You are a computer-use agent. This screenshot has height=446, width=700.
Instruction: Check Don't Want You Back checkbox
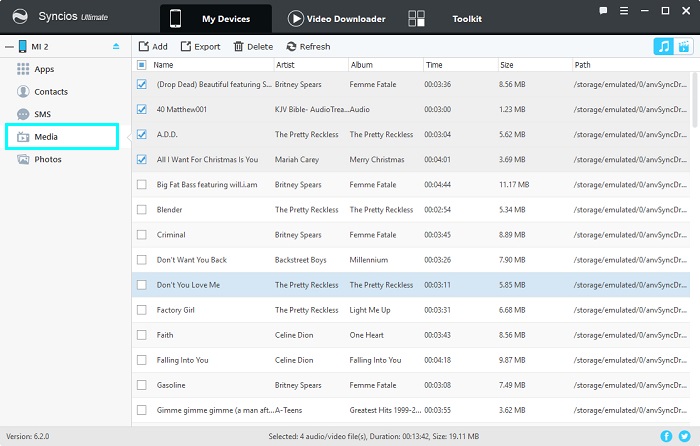click(142, 259)
